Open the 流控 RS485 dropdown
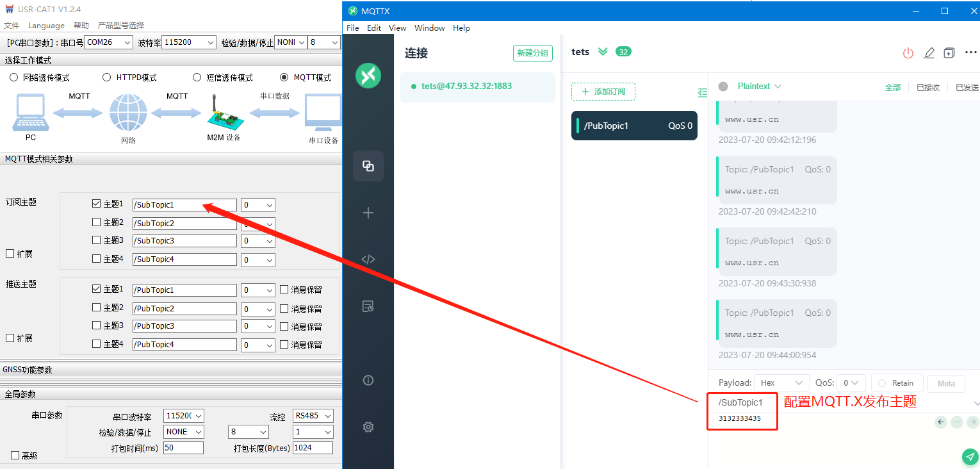The image size is (980, 469). 313,416
